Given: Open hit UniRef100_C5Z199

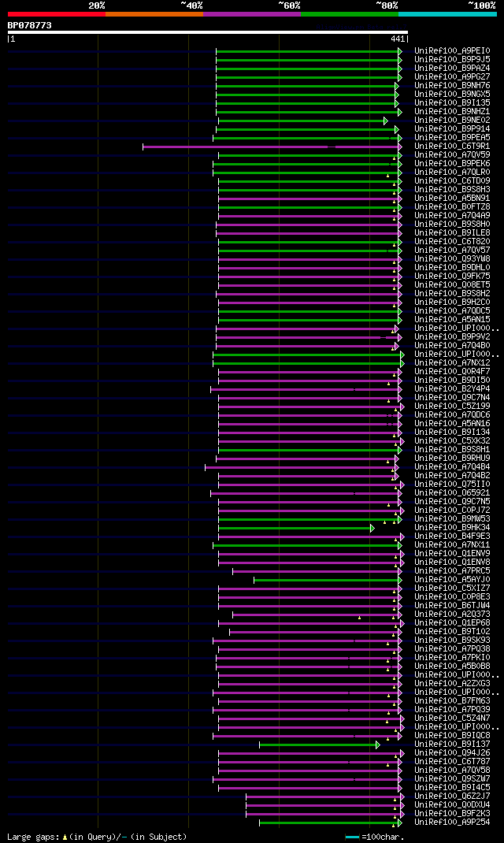Looking at the screenshot, I should [452, 407].
